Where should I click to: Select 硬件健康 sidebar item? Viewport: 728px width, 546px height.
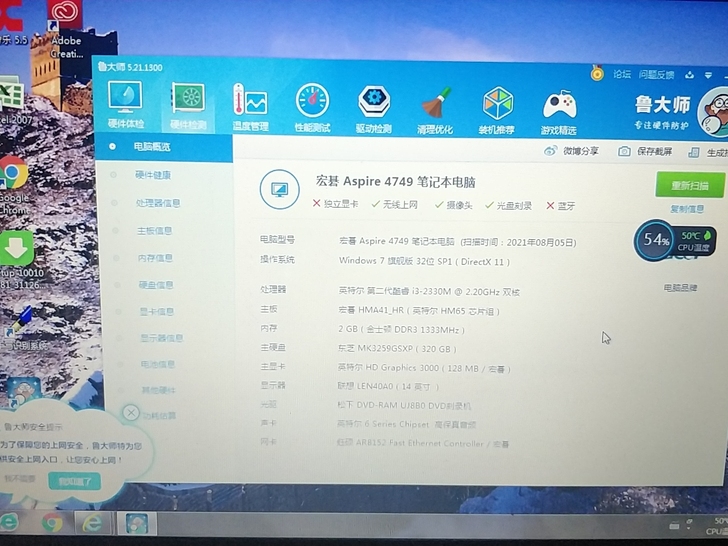pyautogui.click(x=153, y=175)
